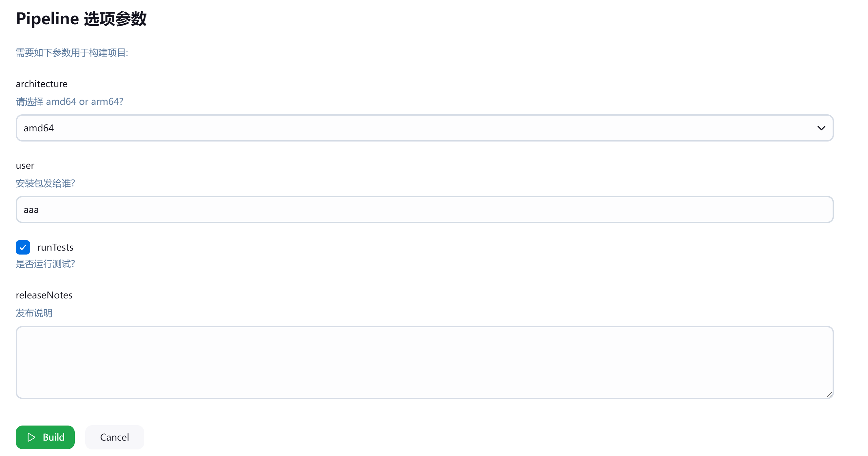Click the user parameter label
Screen dimensions: 868x456
(25, 165)
